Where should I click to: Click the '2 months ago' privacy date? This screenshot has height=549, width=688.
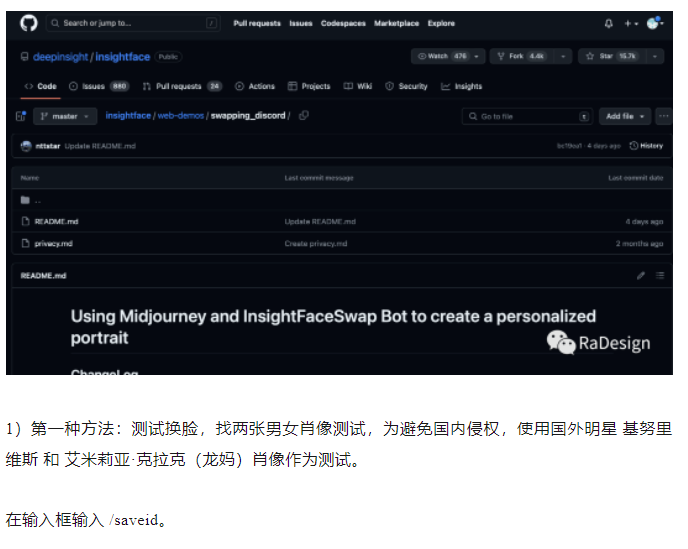click(x=639, y=244)
